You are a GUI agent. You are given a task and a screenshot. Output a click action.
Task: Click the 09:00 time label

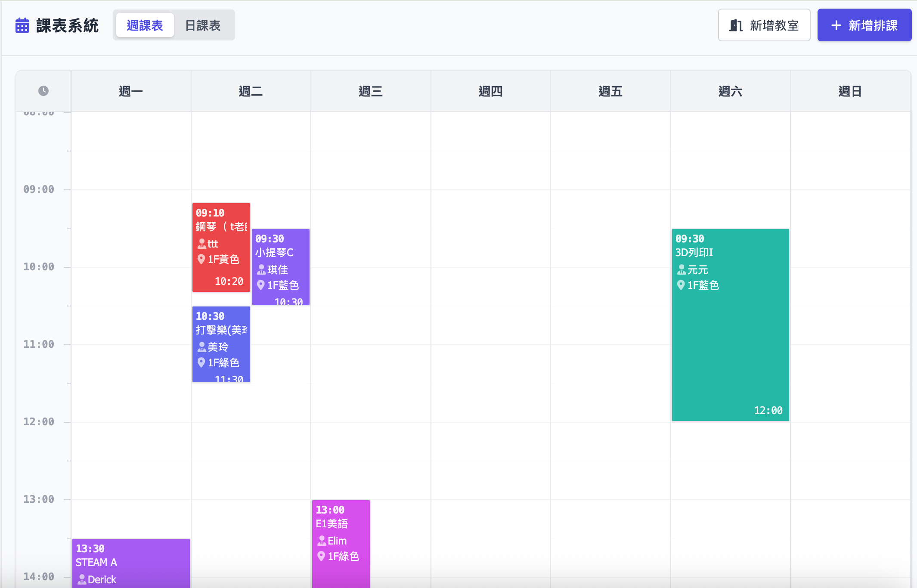39,189
